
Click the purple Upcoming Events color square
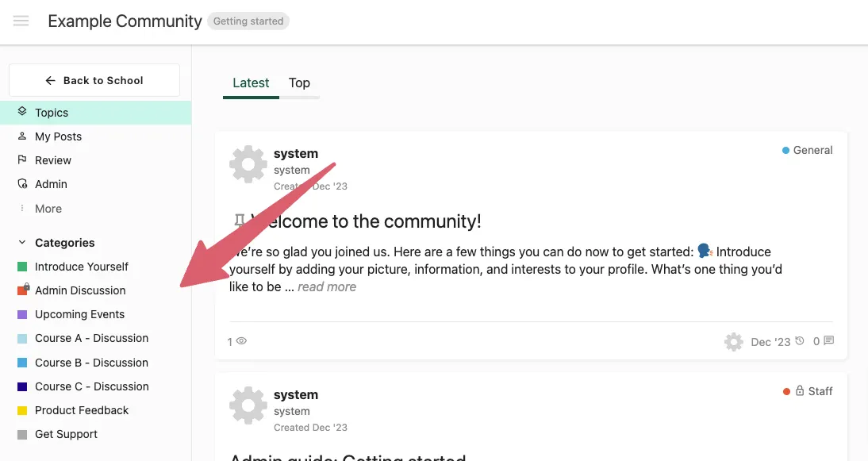tap(22, 314)
